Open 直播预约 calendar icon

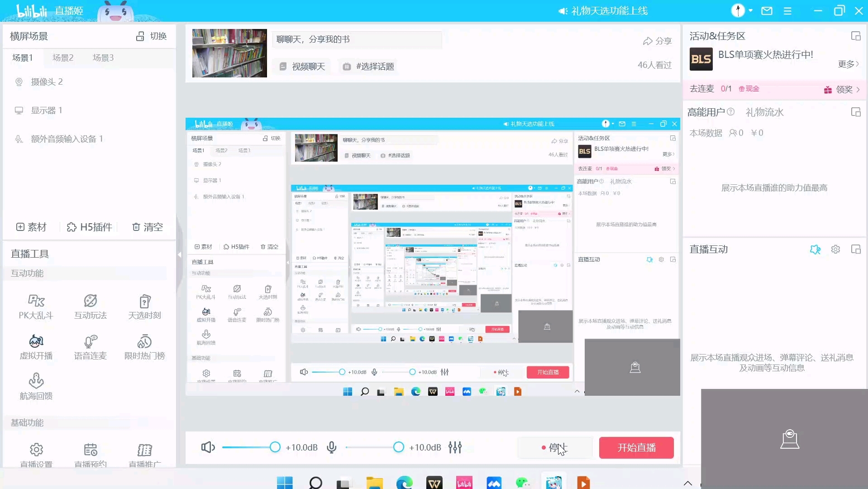pos(91,450)
